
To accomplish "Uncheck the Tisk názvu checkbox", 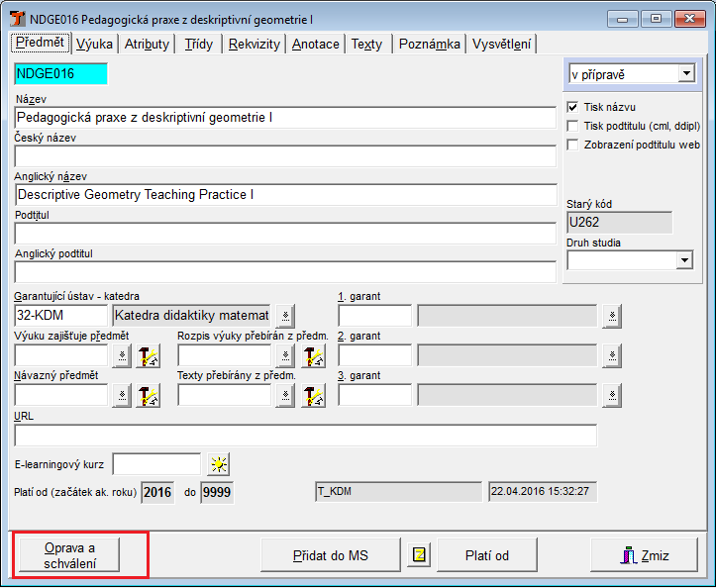I will coord(572,107).
